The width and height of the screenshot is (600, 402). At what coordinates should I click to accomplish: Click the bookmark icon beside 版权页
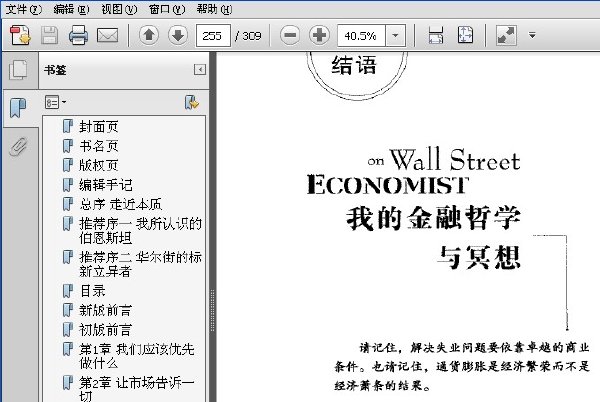[x=68, y=164]
